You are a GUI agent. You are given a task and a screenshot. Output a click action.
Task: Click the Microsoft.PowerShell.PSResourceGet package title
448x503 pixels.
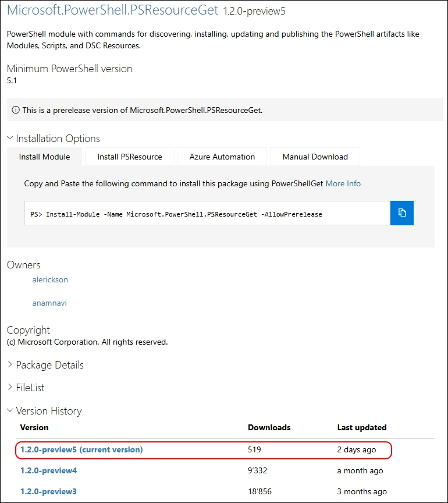[x=112, y=10]
